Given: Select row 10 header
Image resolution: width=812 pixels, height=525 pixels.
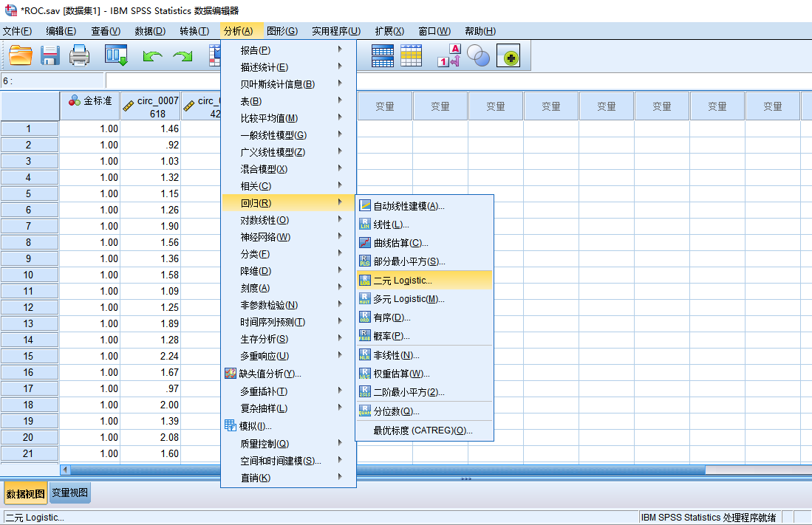Looking at the screenshot, I should coord(30,275).
